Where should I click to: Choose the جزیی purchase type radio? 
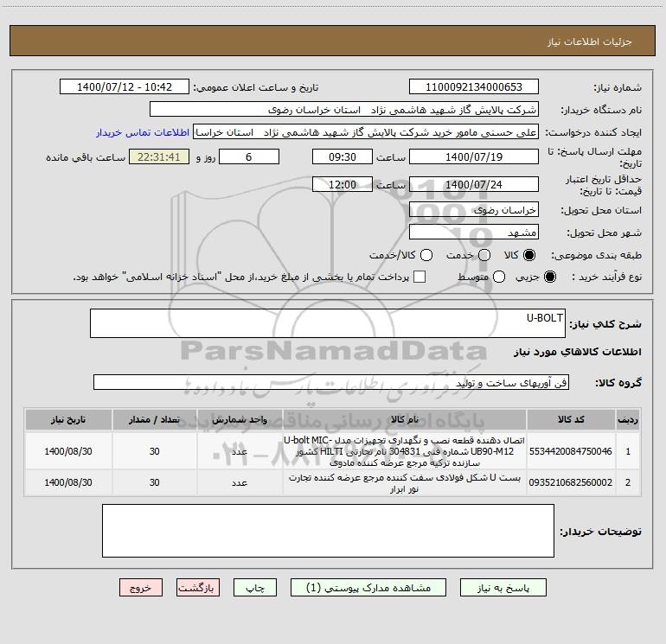tap(550, 277)
